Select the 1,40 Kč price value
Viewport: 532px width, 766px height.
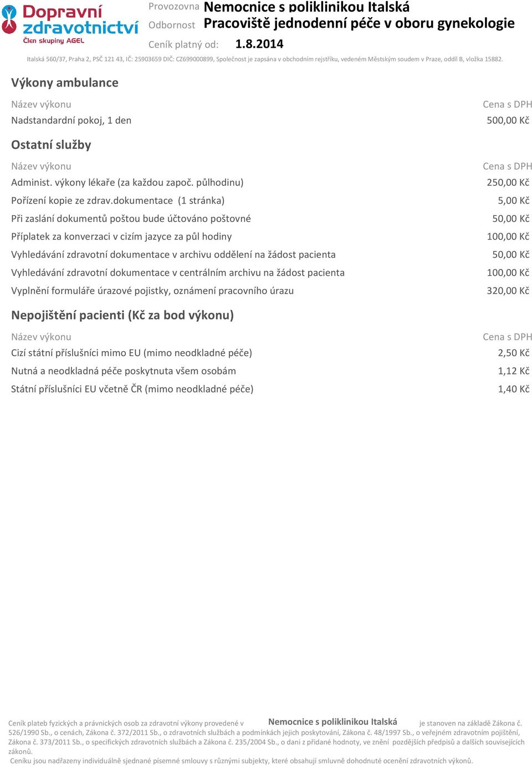(x=513, y=389)
